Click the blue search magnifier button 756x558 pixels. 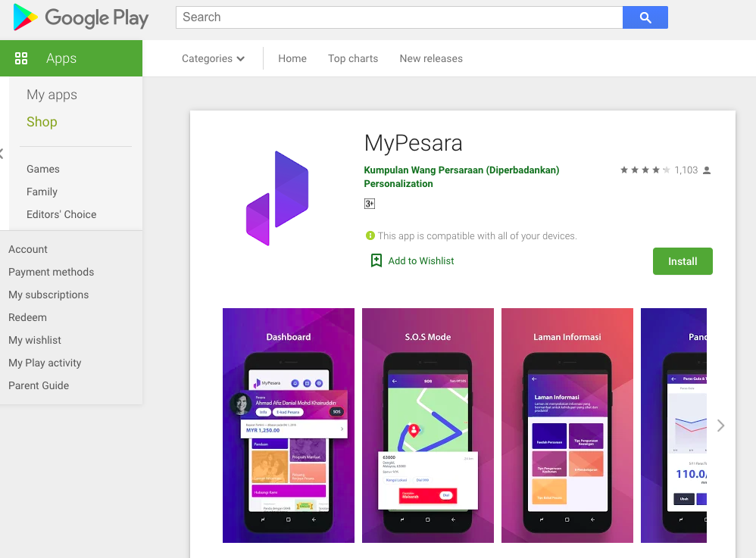(645, 17)
